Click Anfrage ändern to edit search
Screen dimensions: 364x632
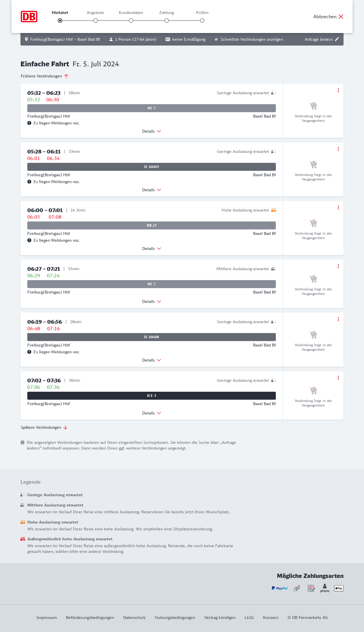pyautogui.click(x=322, y=39)
